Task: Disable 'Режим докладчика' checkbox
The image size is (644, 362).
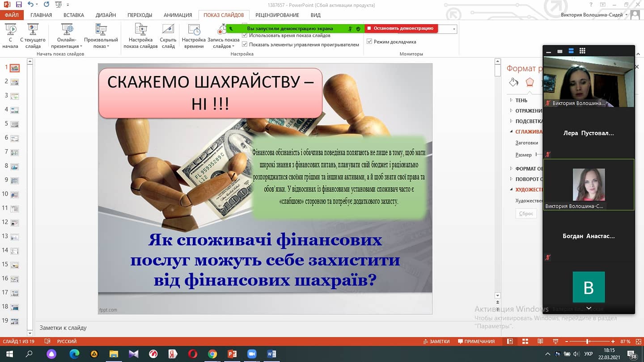Action: pyautogui.click(x=369, y=42)
